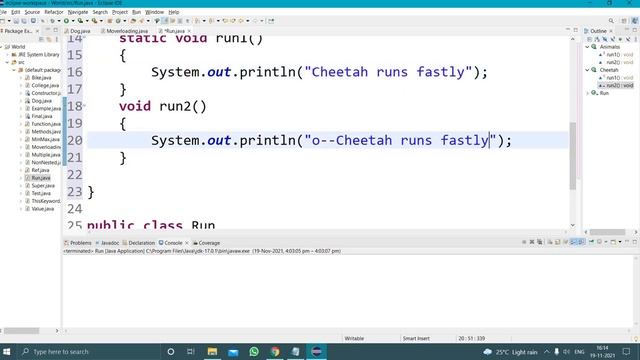Open the Refactor menu
This screenshot has width=640, height=360.
[x=54, y=12]
